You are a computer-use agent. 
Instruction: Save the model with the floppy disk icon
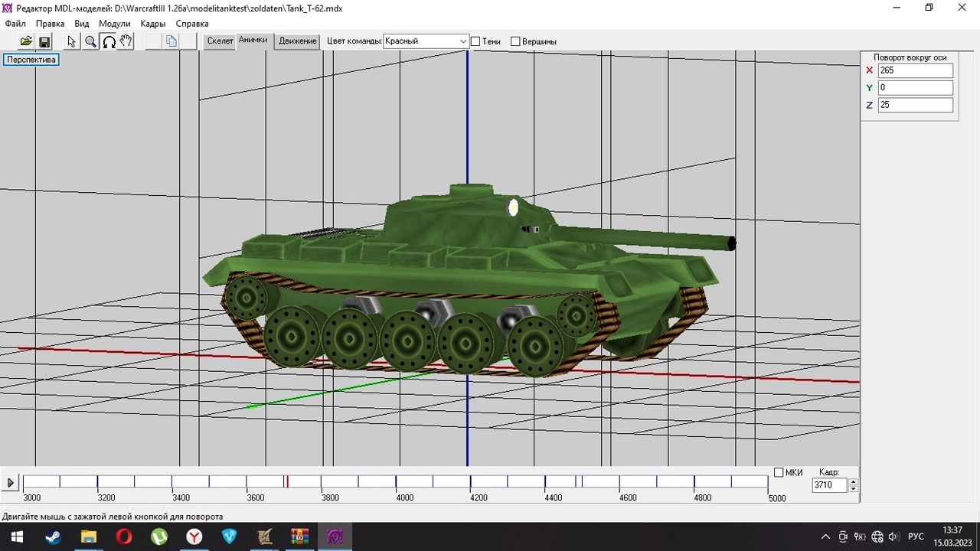(44, 41)
